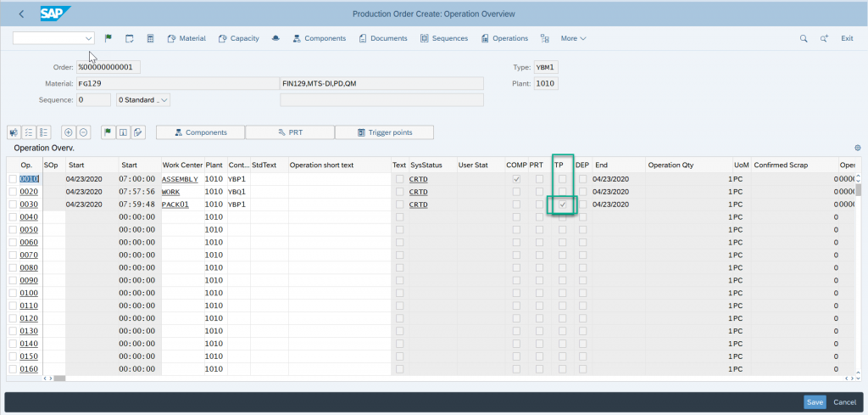The image size is (868, 415).
Task: Click the Save button
Action: [815, 402]
